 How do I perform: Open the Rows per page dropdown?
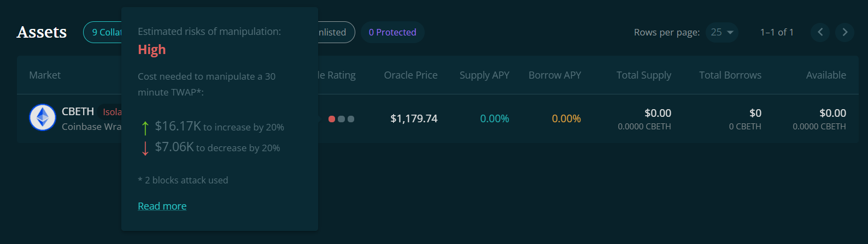point(722,32)
